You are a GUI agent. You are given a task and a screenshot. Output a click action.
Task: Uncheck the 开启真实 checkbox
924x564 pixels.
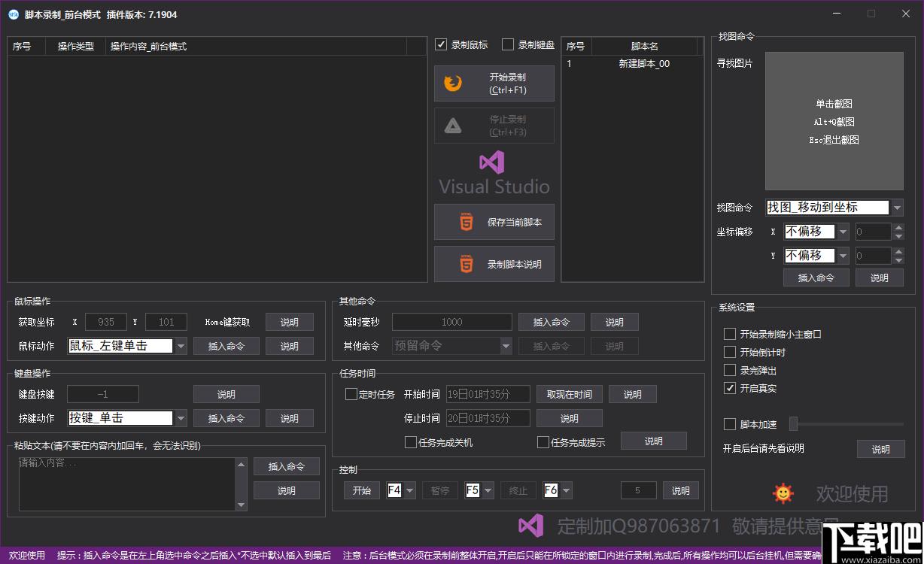pyautogui.click(x=729, y=388)
